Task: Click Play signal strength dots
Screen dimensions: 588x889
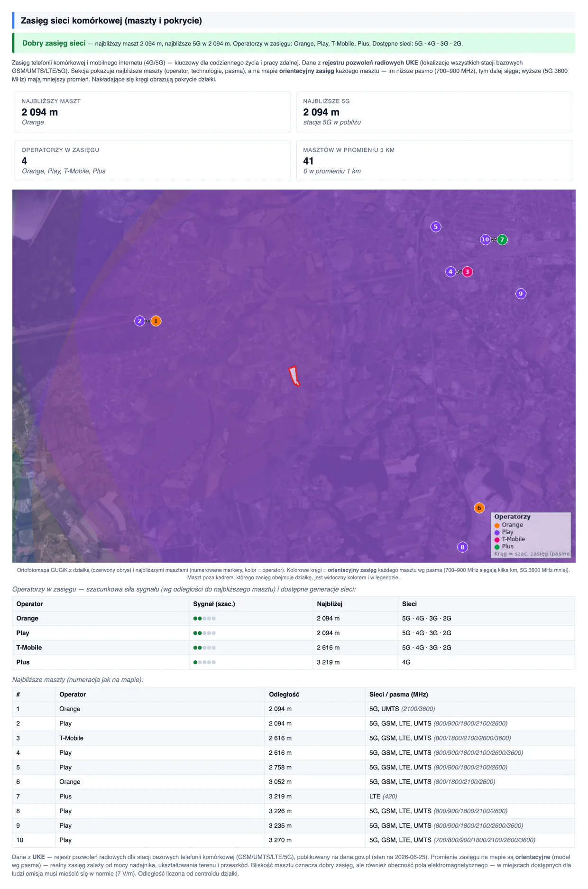Action: [x=204, y=633]
